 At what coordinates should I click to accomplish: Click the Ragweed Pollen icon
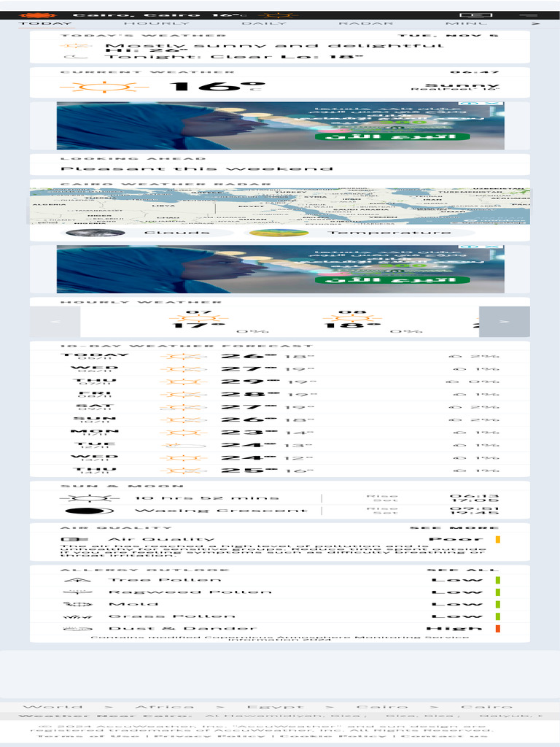click(77, 592)
